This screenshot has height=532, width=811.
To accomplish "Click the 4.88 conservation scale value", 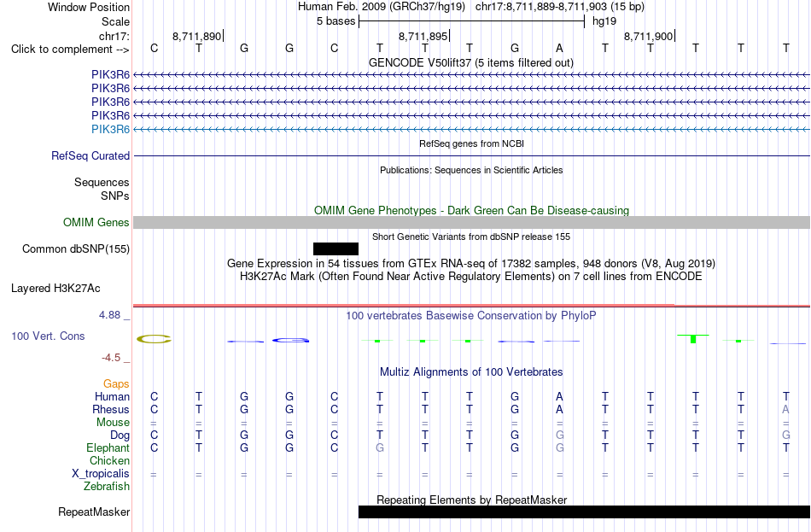I will coord(109,315).
